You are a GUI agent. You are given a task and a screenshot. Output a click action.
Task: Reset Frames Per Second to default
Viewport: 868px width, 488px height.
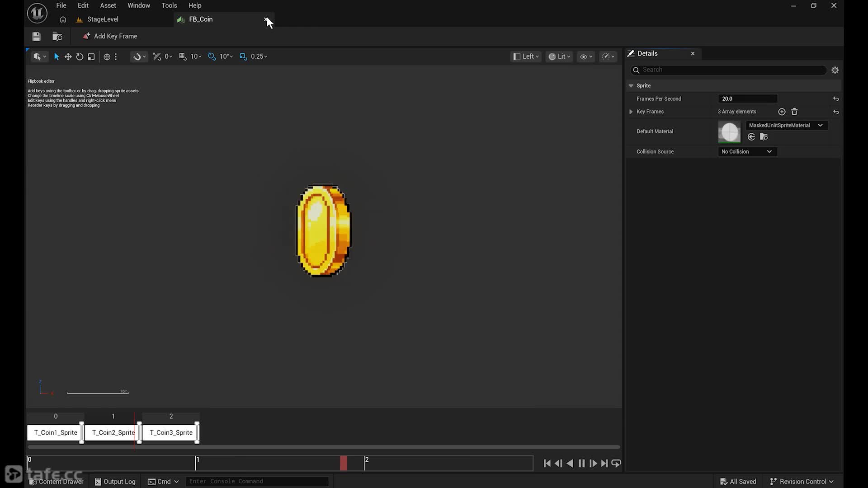pos(836,99)
